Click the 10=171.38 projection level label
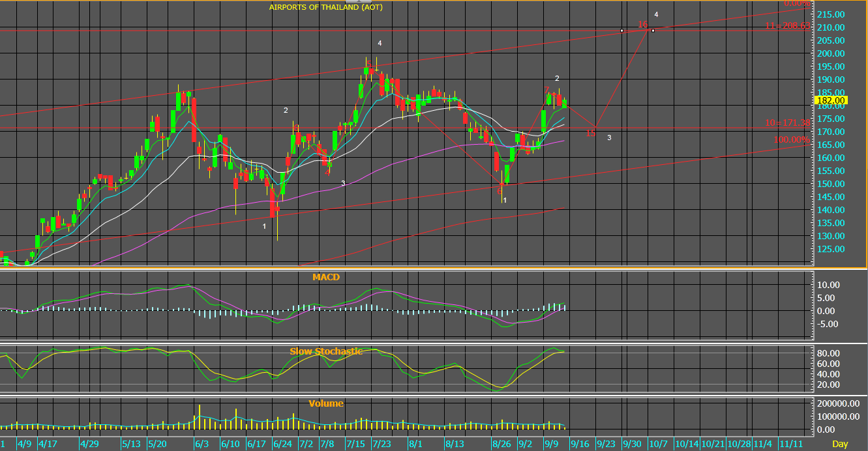The image size is (868, 451). tap(788, 123)
